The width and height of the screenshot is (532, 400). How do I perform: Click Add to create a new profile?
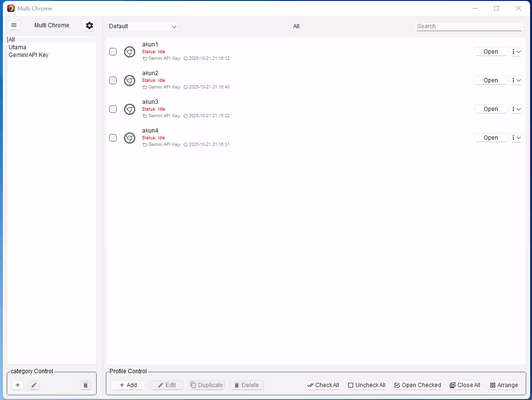[x=128, y=385]
